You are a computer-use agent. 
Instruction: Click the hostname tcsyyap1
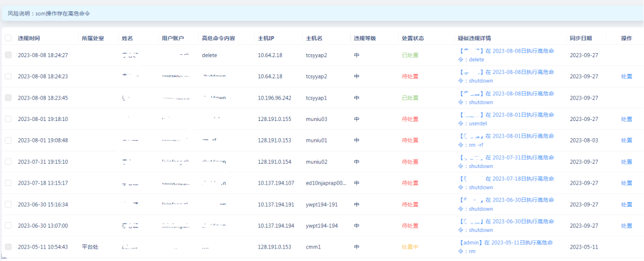[x=317, y=98]
